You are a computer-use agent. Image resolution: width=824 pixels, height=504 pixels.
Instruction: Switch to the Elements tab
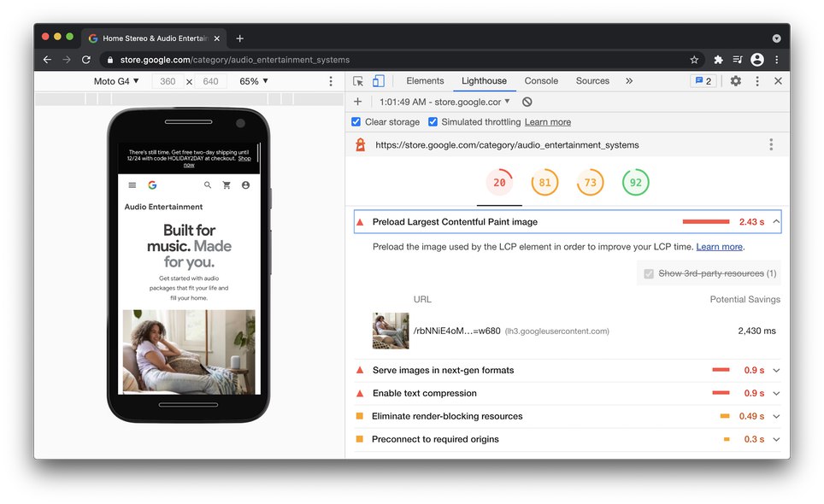click(425, 81)
